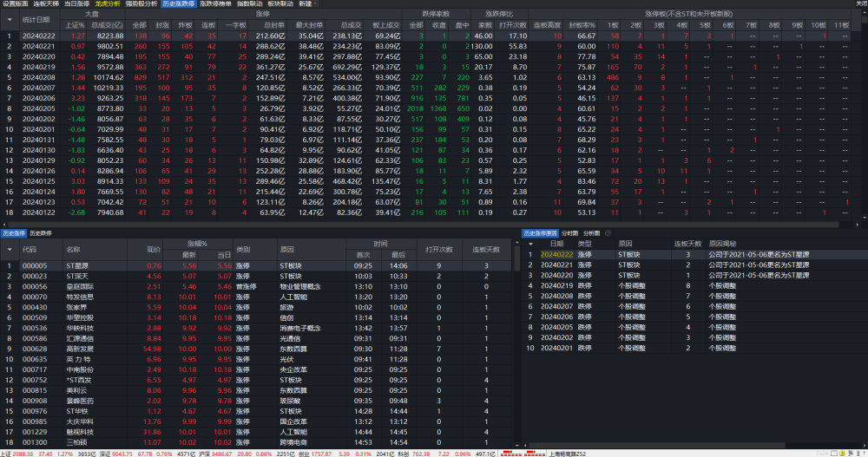Select the 20240122 date row
Image resolution: width=868 pixels, height=457 pixels.
[426, 212]
